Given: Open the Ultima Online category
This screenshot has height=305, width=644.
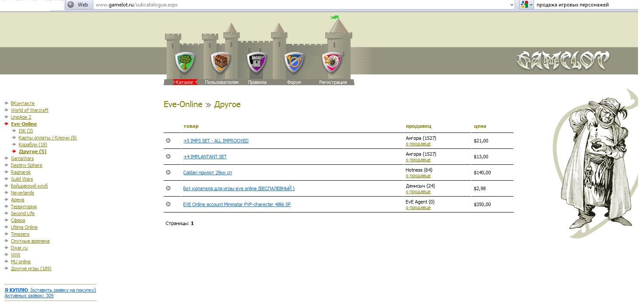Looking at the screenshot, I should click(24, 227).
